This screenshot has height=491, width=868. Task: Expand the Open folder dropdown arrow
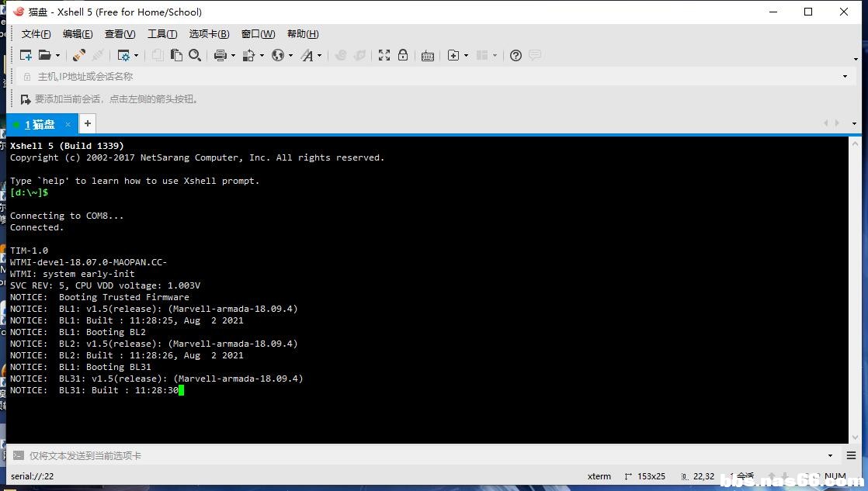[57, 56]
